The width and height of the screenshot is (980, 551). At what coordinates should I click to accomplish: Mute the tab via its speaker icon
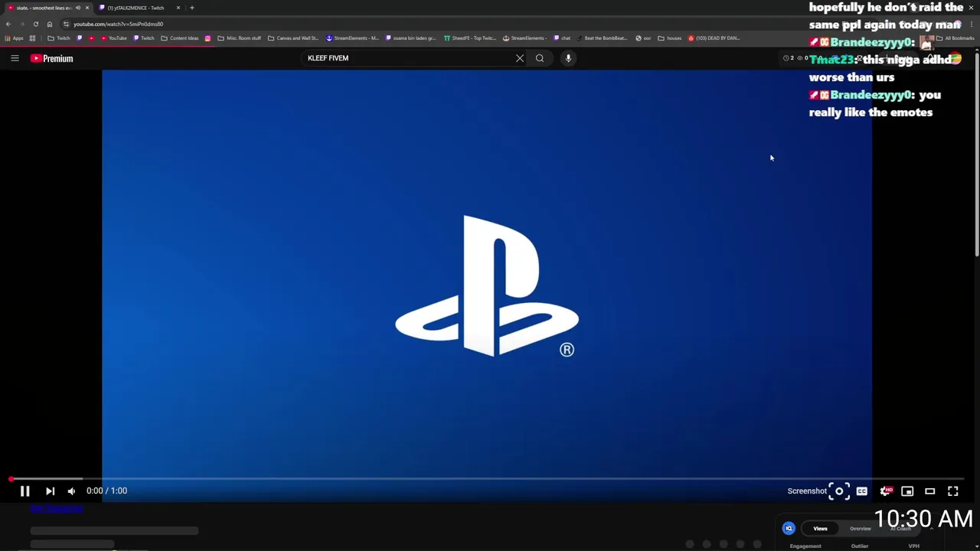(77, 8)
